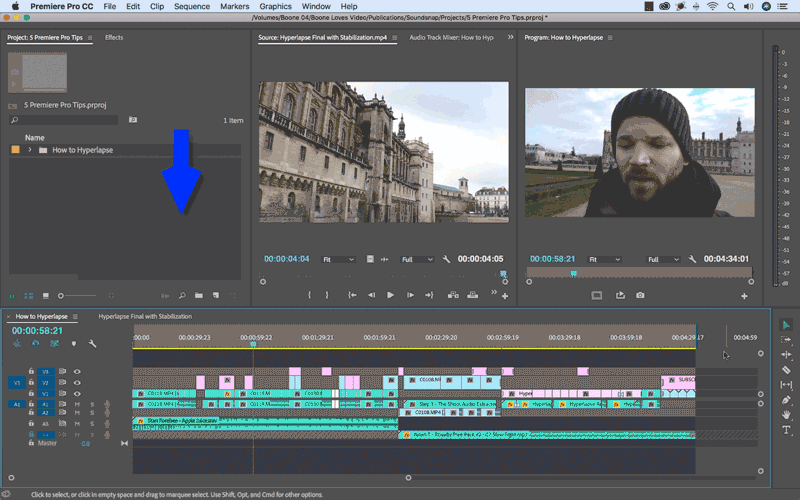Select the Slip tool
The image size is (800, 500).
pyautogui.click(x=786, y=385)
